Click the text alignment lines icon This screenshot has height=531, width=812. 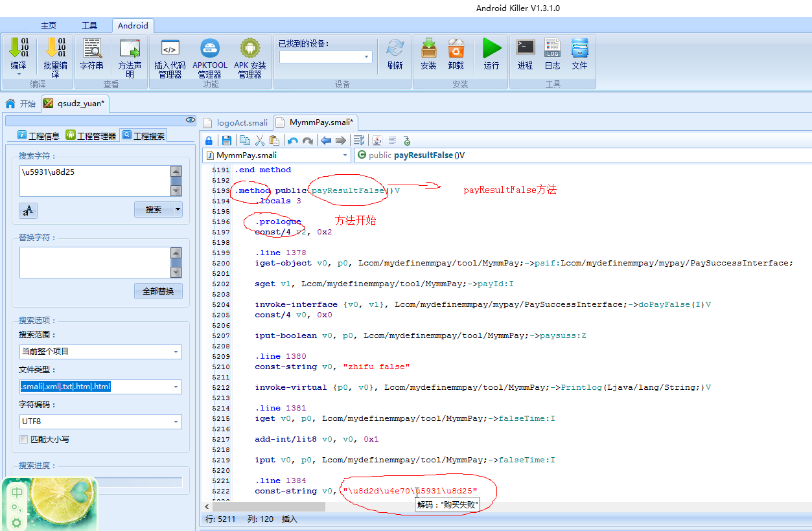click(392, 141)
